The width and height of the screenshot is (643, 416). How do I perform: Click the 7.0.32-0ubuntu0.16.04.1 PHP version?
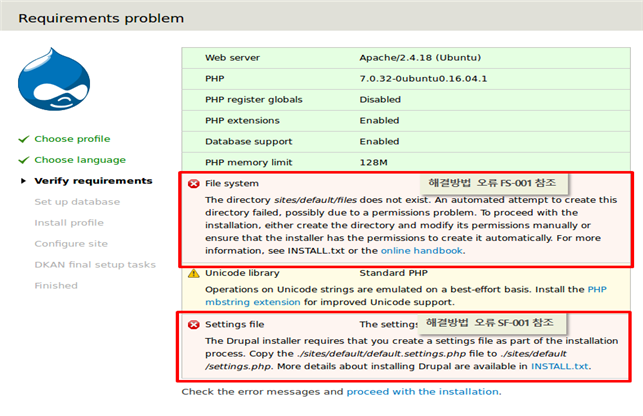click(x=423, y=79)
